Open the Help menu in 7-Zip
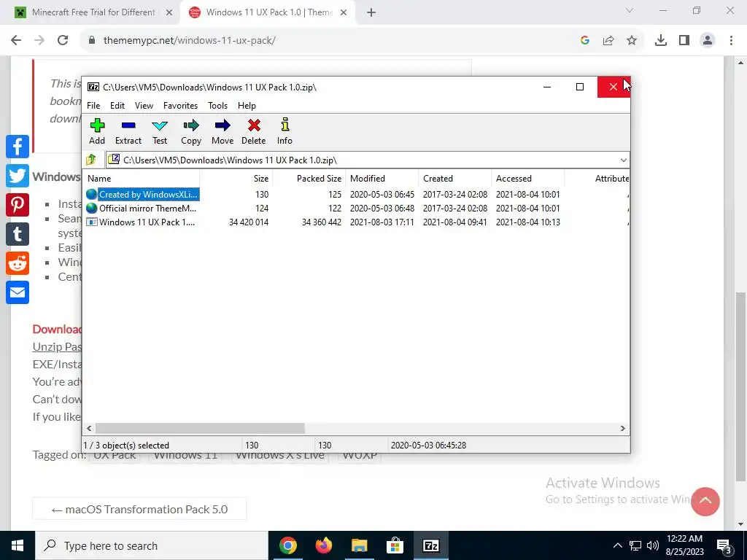 tap(247, 106)
